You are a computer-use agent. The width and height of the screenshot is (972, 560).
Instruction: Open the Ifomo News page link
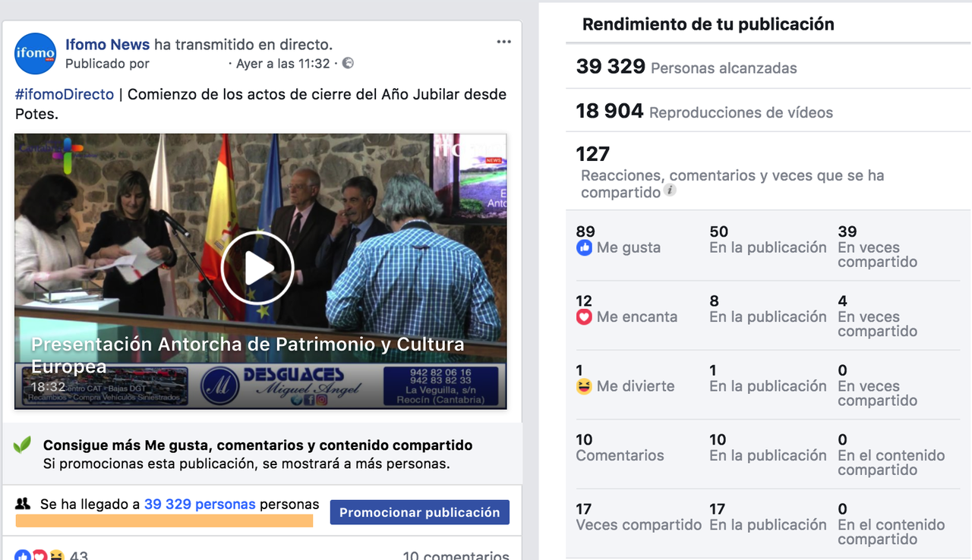click(108, 45)
